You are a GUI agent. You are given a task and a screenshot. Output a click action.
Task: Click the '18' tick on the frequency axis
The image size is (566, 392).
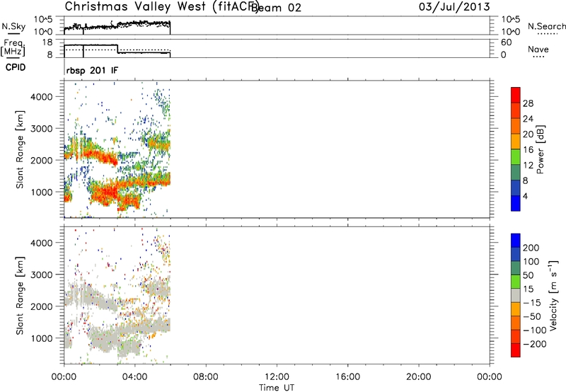(x=47, y=42)
